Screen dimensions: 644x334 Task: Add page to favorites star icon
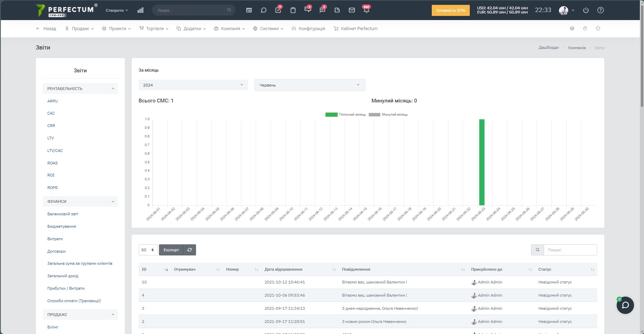598,28
